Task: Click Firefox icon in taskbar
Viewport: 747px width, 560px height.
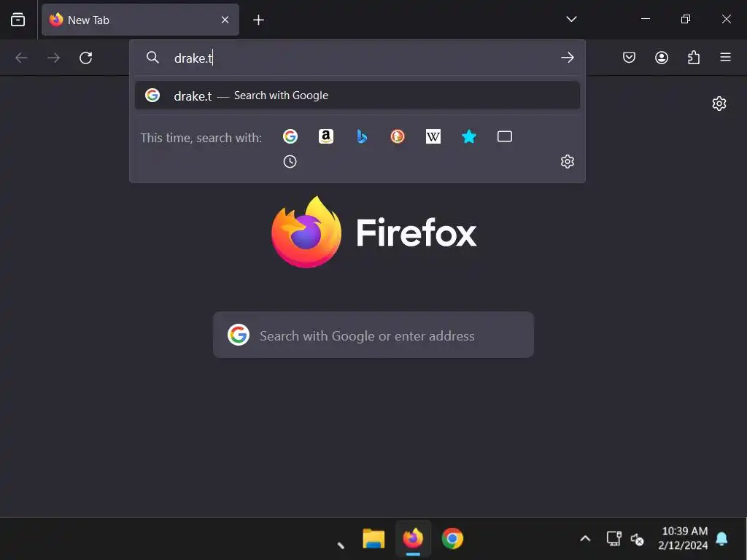Action: pyautogui.click(x=413, y=539)
